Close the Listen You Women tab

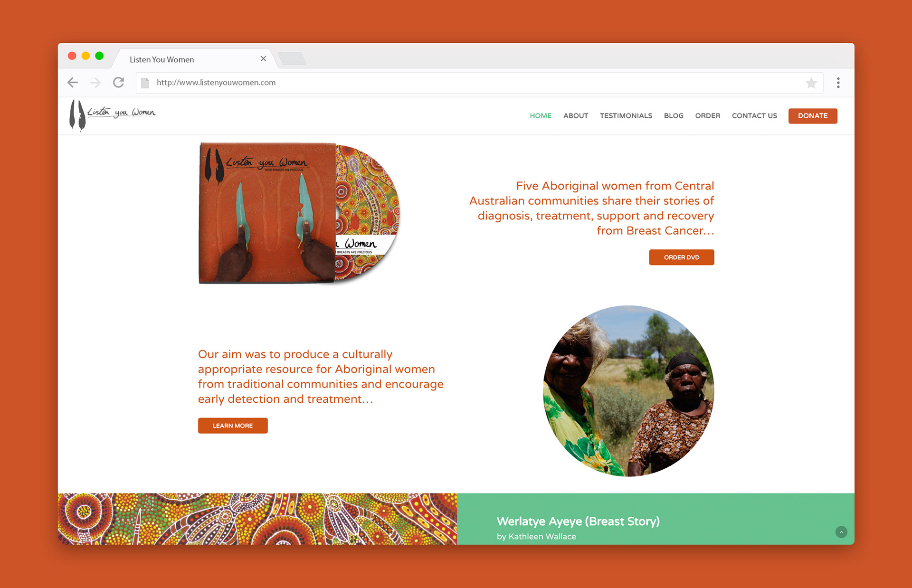pos(263,58)
